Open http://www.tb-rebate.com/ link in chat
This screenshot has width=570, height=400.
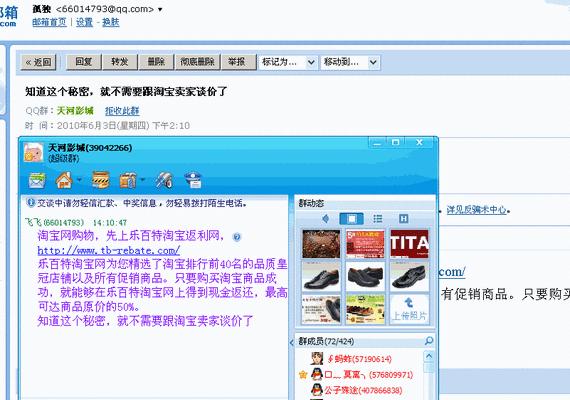tap(109, 250)
